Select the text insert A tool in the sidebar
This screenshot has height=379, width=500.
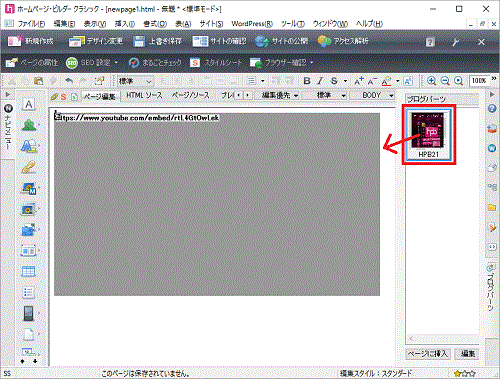click(29, 104)
